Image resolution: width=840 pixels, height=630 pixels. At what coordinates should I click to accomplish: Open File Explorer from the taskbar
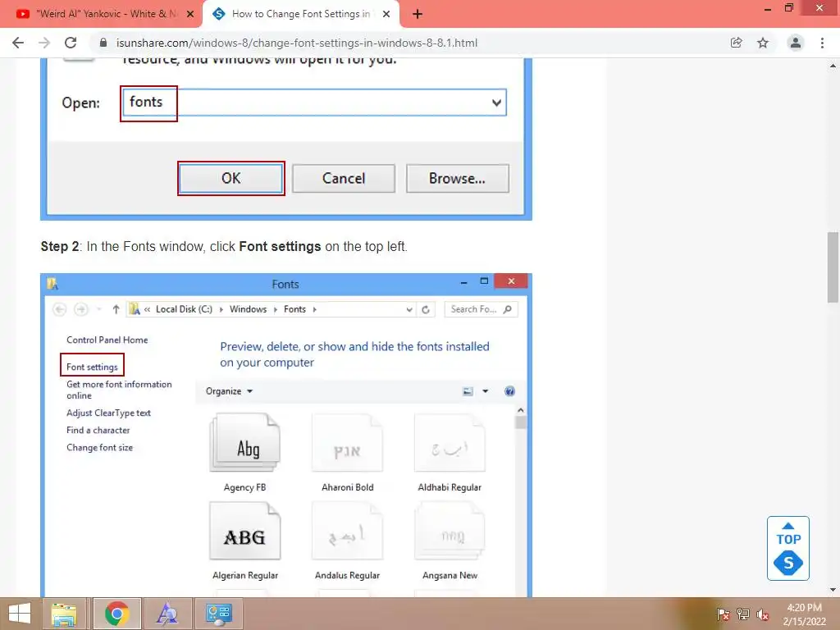(x=64, y=614)
